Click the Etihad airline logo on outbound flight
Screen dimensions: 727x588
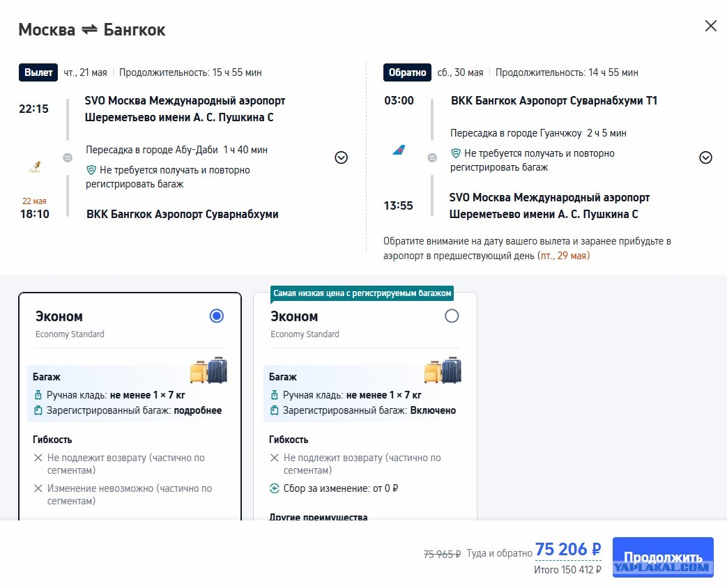point(35,167)
